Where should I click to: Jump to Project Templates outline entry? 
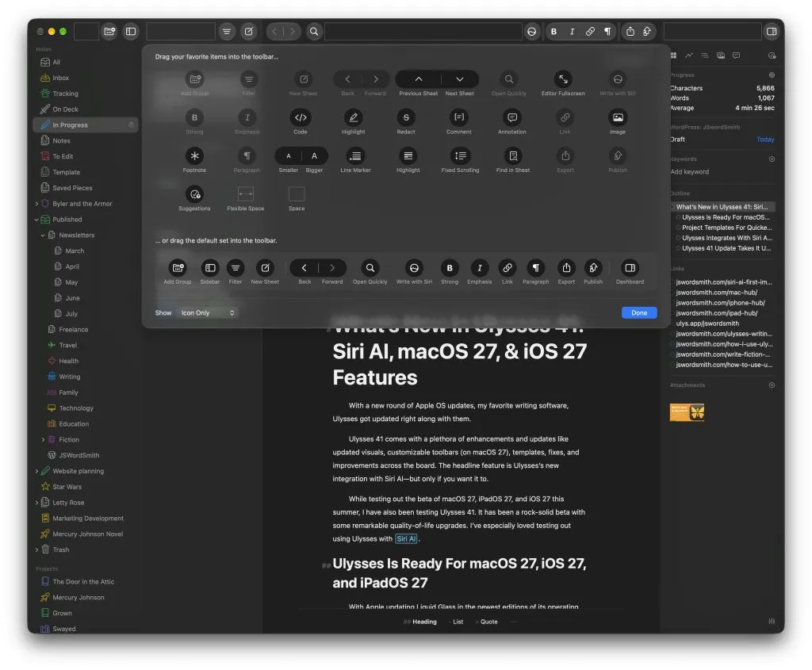[726, 228]
